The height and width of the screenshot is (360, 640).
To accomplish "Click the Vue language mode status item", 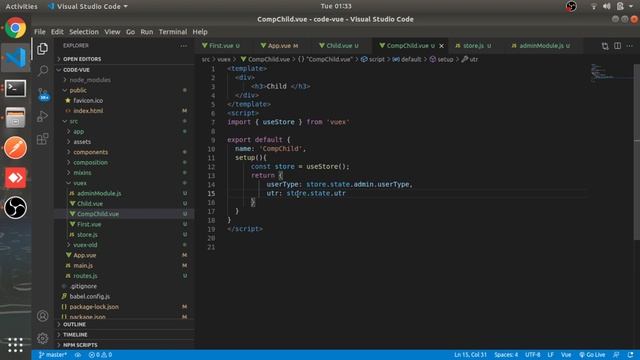I will [x=566, y=355].
